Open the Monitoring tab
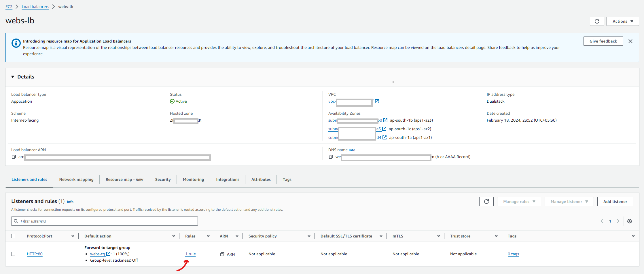644x274 pixels. pos(193,179)
